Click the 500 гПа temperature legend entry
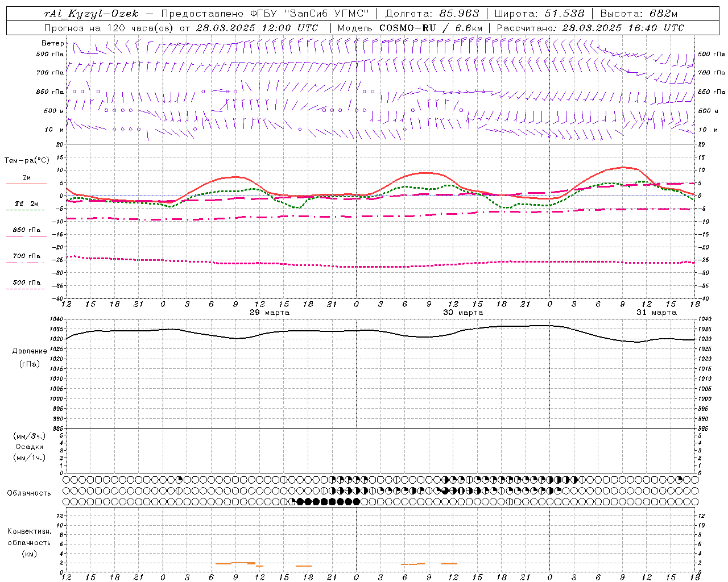Viewport: 728px width, 582px height. (x=27, y=282)
